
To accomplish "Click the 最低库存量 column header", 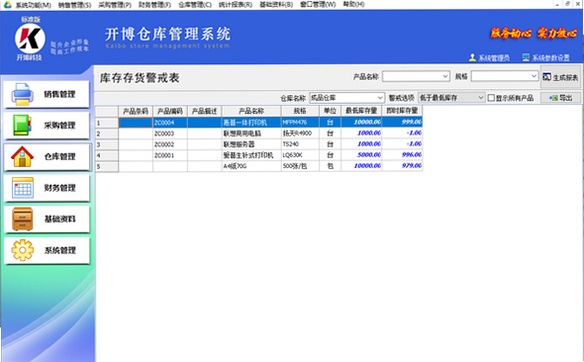I will tap(361, 111).
